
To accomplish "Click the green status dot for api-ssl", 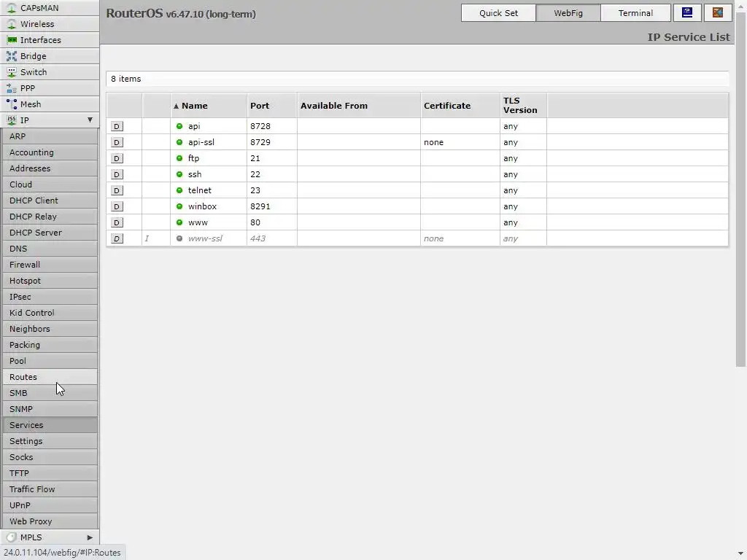I will click(x=179, y=142).
